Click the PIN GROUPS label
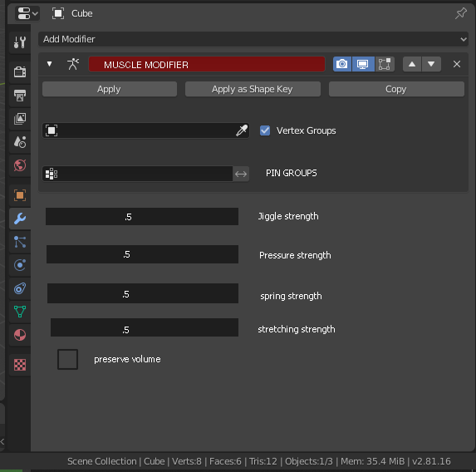 pyautogui.click(x=291, y=173)
